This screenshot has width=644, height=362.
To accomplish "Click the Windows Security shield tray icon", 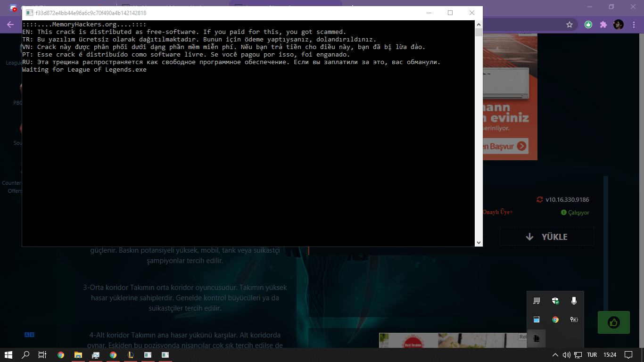I will [x=555, y=301].
